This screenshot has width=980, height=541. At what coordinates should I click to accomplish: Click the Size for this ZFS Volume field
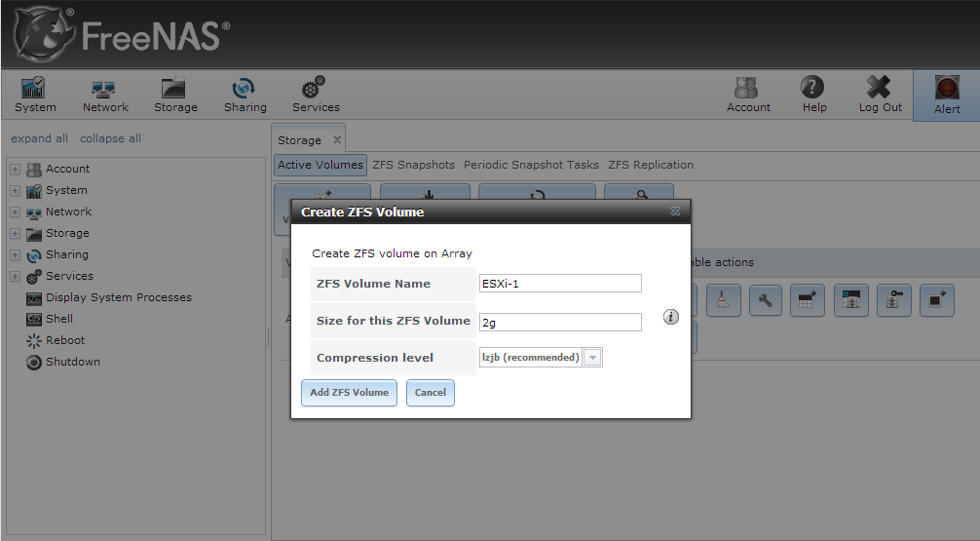coord(560,322)
